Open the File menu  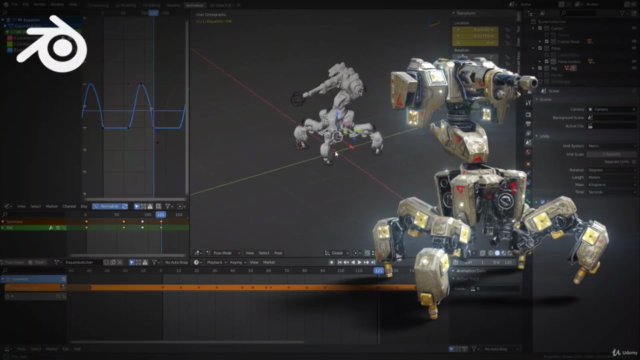(x=15, y=4)
